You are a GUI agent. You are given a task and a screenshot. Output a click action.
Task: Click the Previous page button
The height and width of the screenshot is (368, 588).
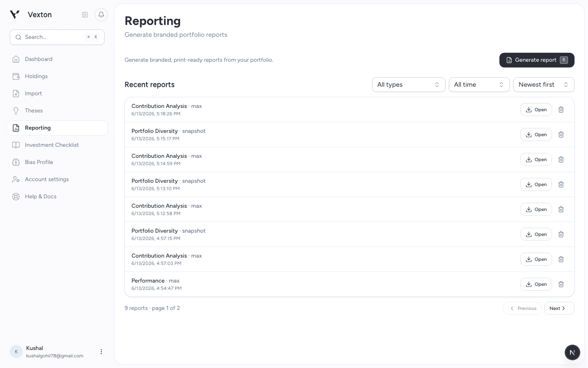point(523,308)
